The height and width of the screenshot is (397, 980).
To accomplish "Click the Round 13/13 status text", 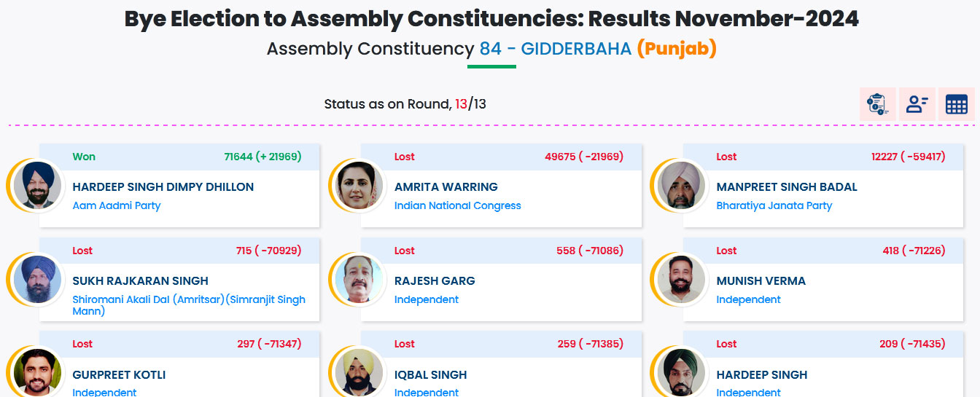I will point(405,104).
